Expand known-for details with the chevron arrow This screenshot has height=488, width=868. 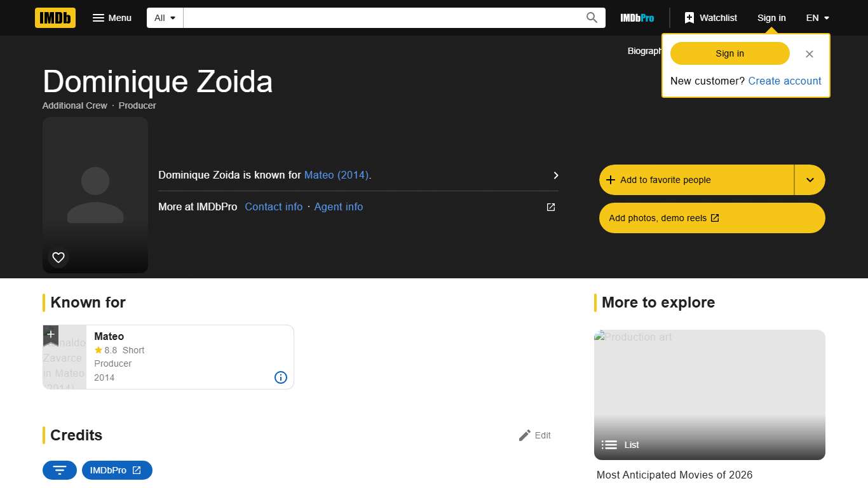(555, 175)
